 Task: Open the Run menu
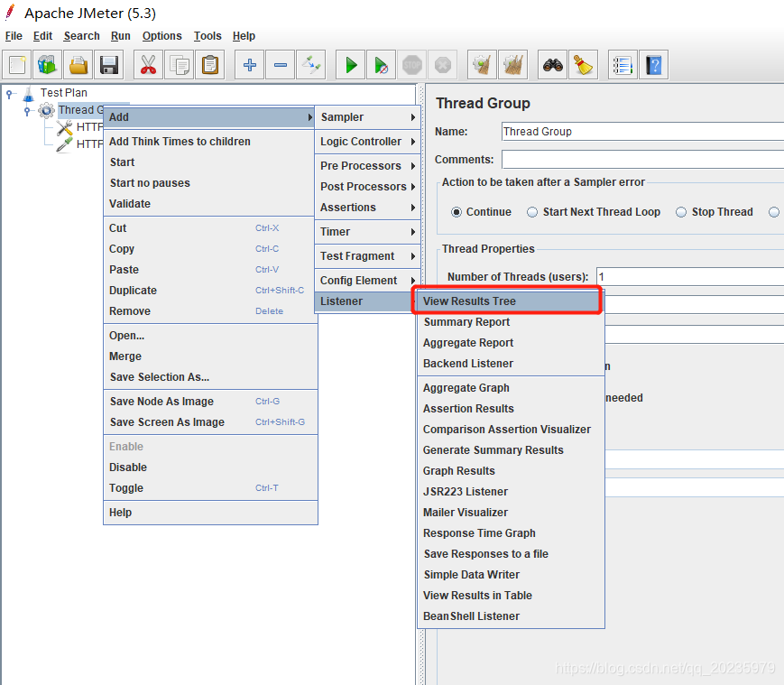click(x=121, y=36)
